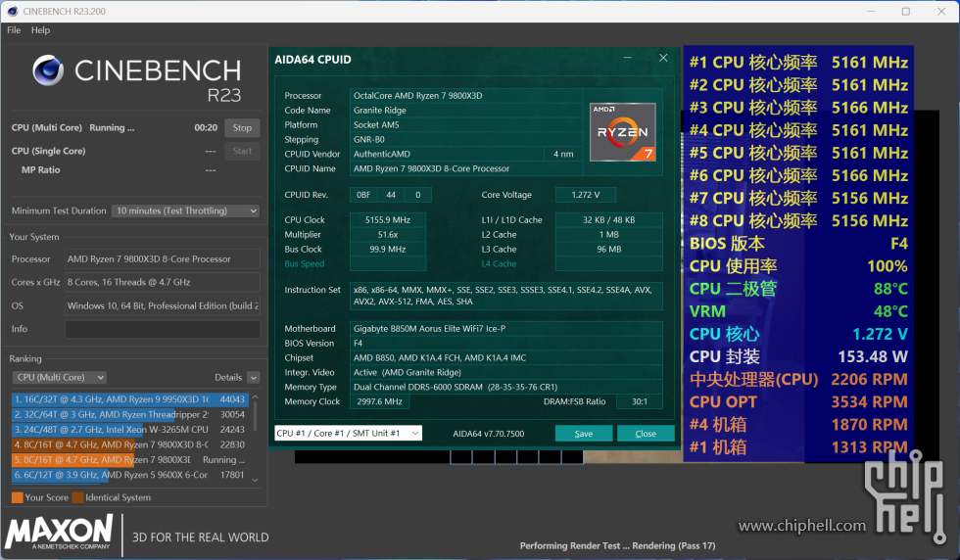Click the Info input field

click(x=163, y=329)
